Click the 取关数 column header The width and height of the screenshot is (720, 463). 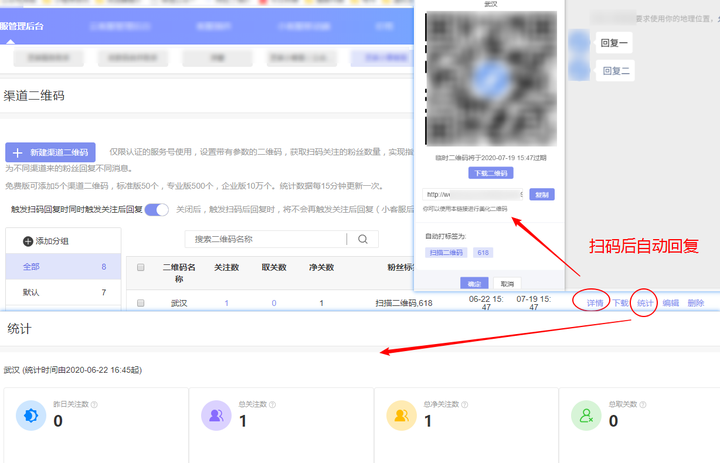click(274, 267)
